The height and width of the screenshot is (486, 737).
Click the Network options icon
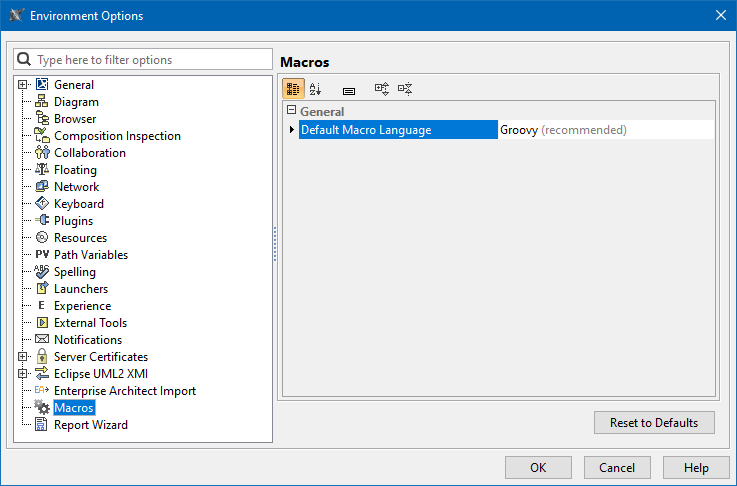tap(42, 187)
